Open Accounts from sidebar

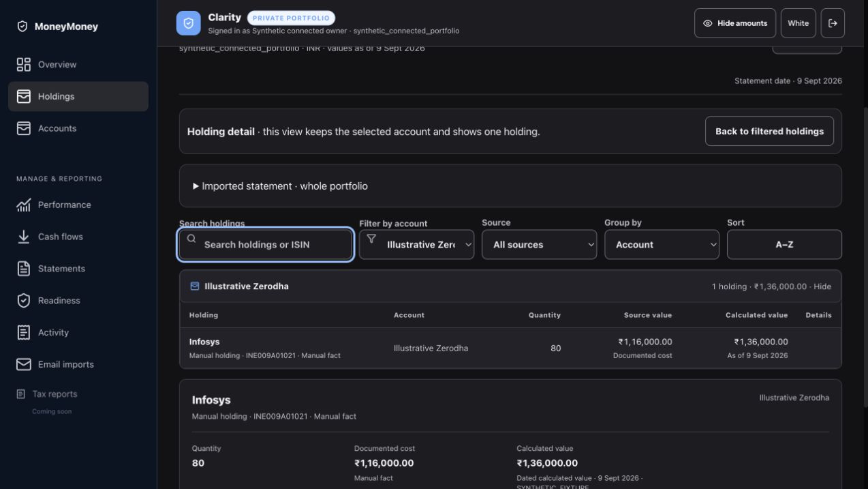pos(78,128)
